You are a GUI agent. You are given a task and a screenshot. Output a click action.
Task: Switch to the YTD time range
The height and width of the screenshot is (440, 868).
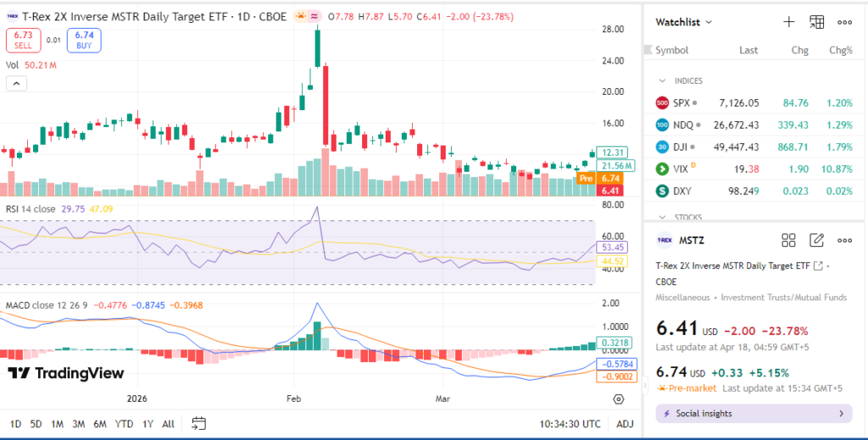(124, 423)
